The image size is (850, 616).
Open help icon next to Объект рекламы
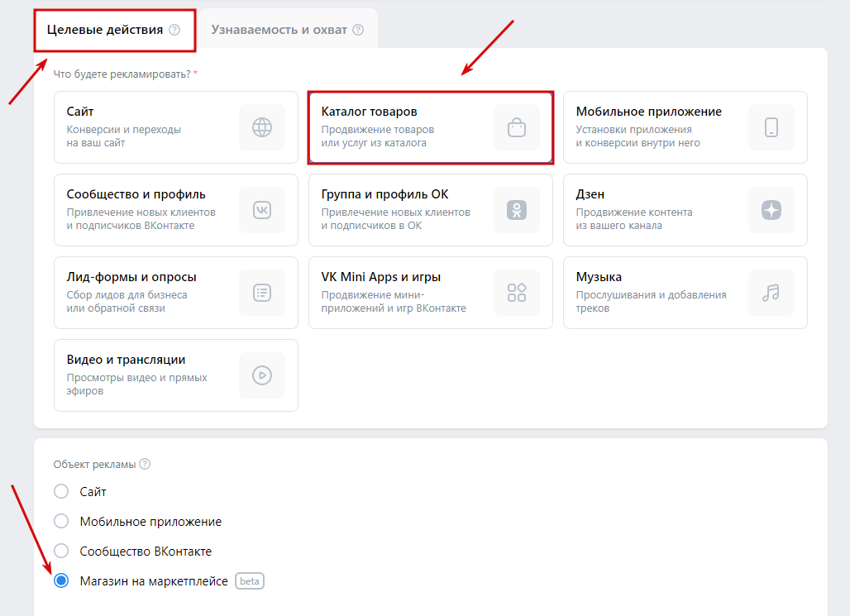146,464
